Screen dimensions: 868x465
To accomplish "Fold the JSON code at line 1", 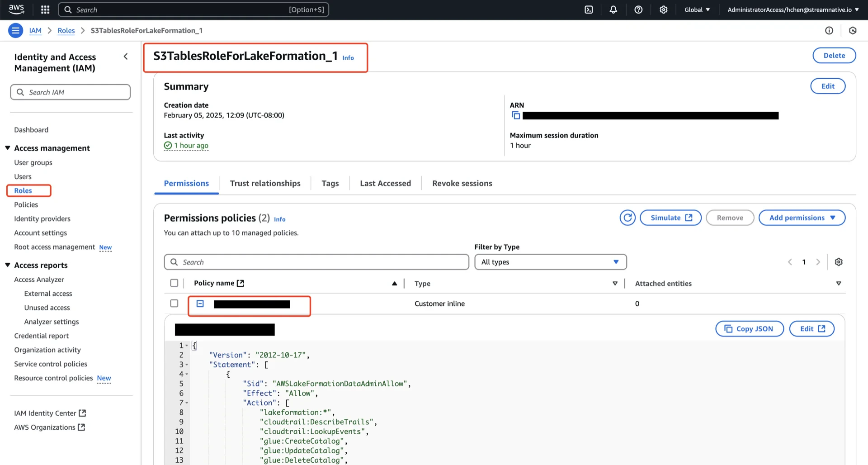I will 187,346.
